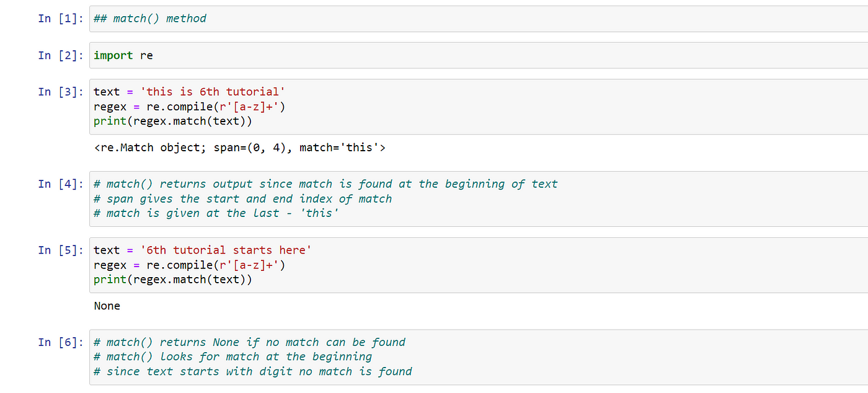Select the '## match() method' code cell
Image resolution: width=868 pixels, height=393 pixels.
tap(479, 19)
